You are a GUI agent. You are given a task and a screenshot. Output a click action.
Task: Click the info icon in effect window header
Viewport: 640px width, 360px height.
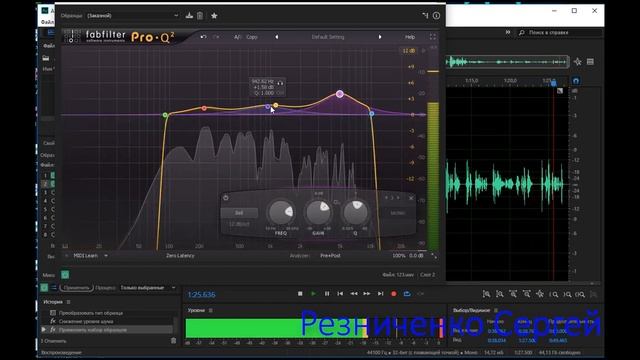point(436,16)
